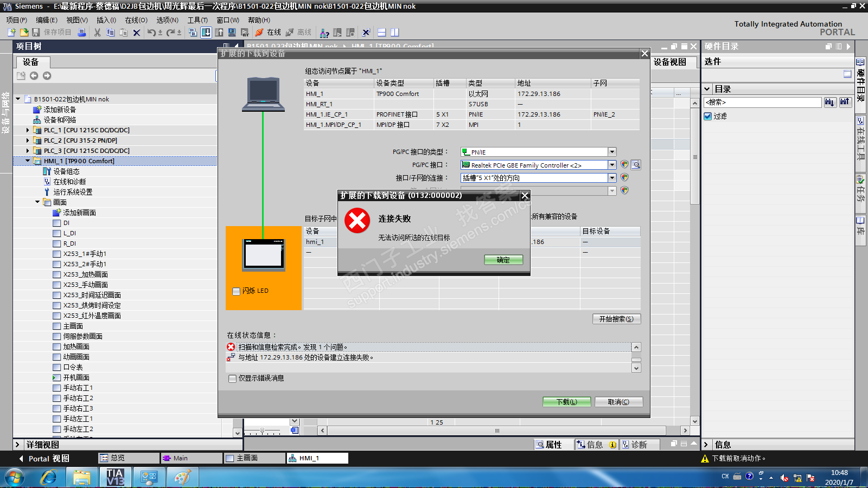Screen dimensions: 868x488
Task: Switch to Portal 视图
Action: (x=44, y=459)
